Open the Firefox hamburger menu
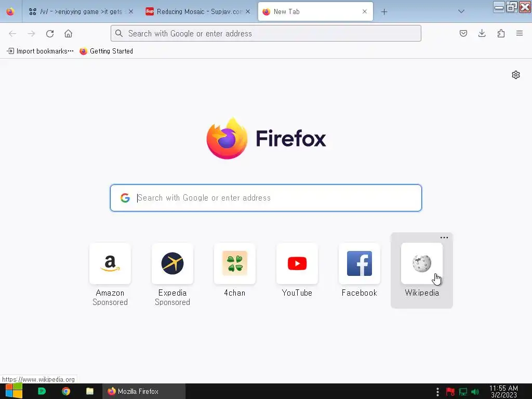The image size is (532, 399). point(520,33)
